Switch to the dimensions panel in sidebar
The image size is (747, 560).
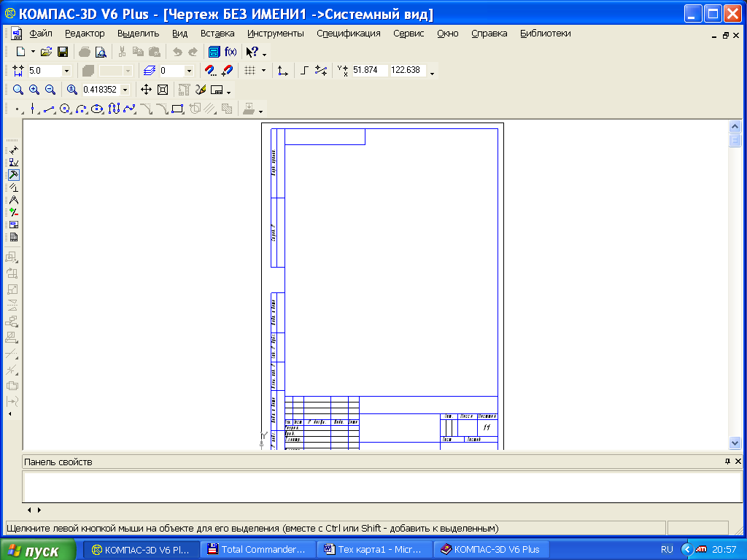(x=13, y=150)
